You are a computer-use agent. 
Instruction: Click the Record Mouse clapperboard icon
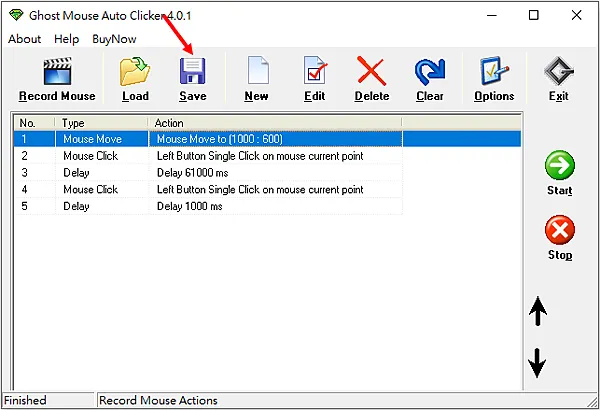(x=57, y=72)
